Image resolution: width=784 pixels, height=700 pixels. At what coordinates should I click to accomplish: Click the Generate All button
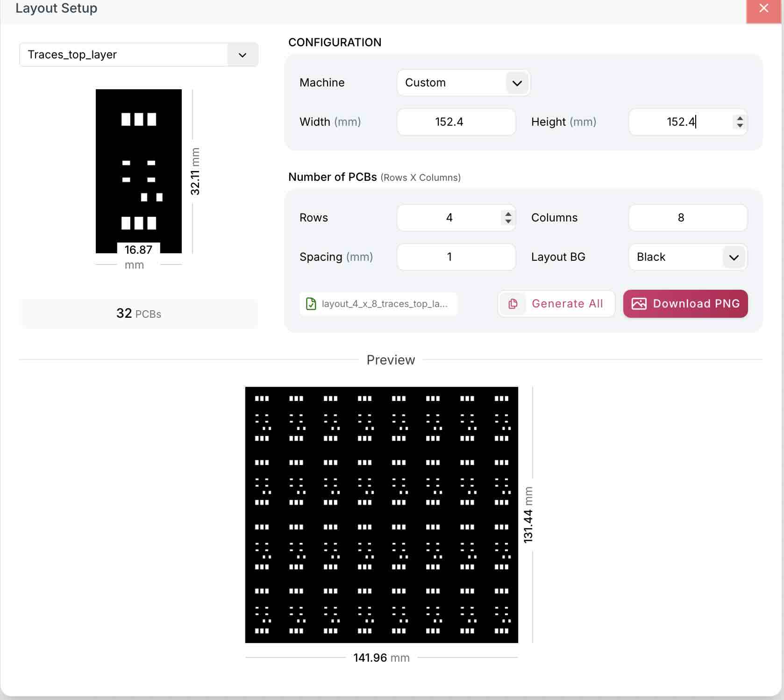(556, 304)
